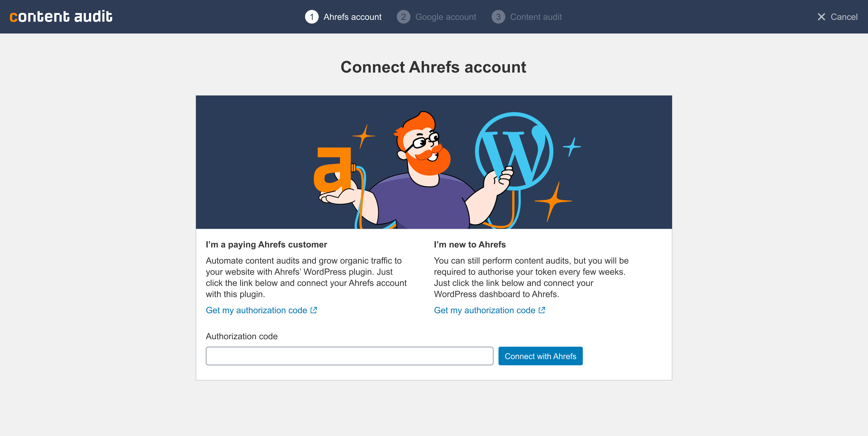Click the Connect Ahrefs account heading
Viewport: 868px width, 436px height.
(433, 67)
